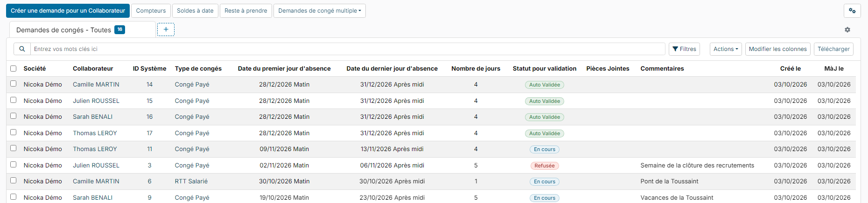Sort by Statut pour validation header
Screen dimensions: 868x203
pyautogui.click(x=545, y=69)
